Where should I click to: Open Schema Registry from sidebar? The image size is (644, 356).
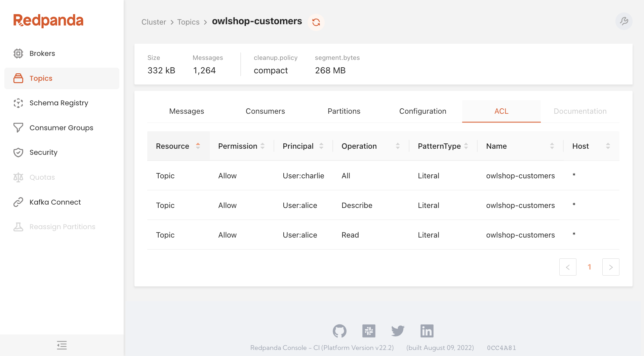pos(62,103)
